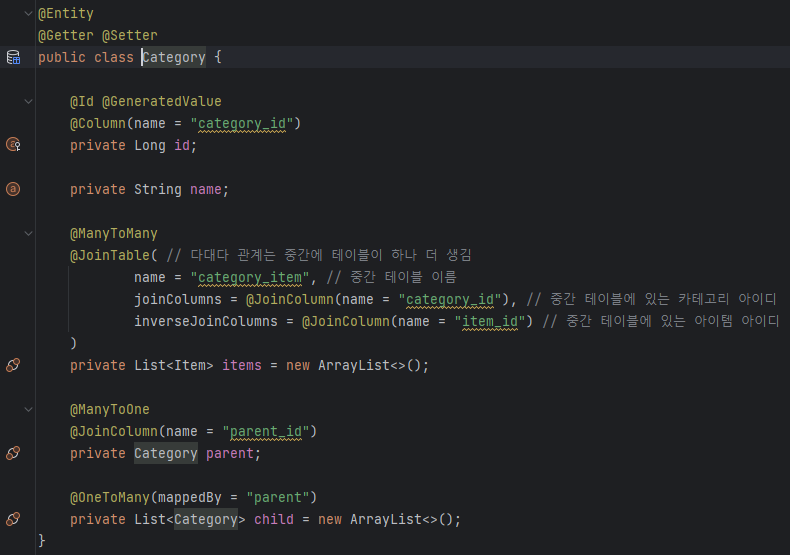Viewport: 790px width, 555px height.
Task: Click the @GeneratedValue annotation
Action: point(162,102)
